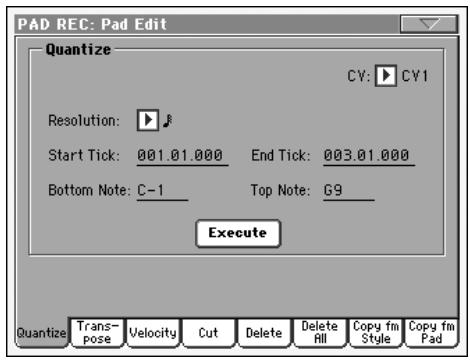Open the Delete tab

click(x=264, y=333)
